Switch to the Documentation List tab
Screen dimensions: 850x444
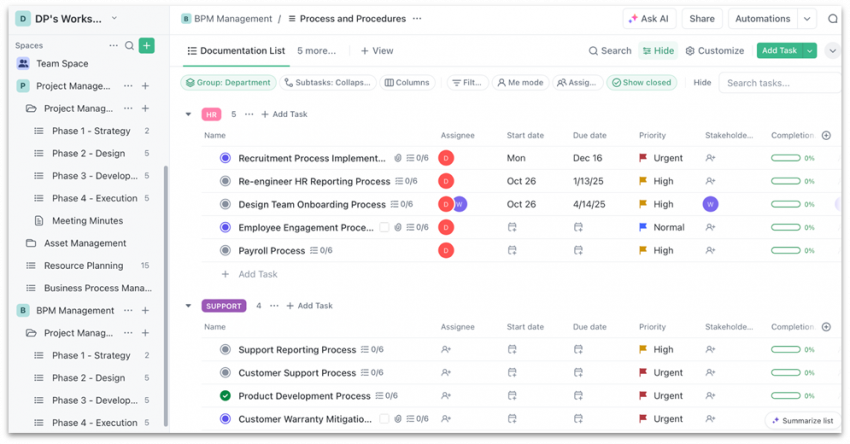[236, 51]
